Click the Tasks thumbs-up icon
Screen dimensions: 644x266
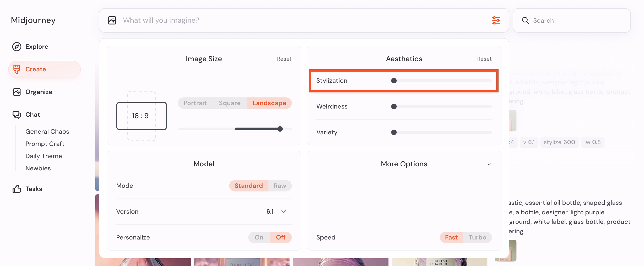point(17,189)
